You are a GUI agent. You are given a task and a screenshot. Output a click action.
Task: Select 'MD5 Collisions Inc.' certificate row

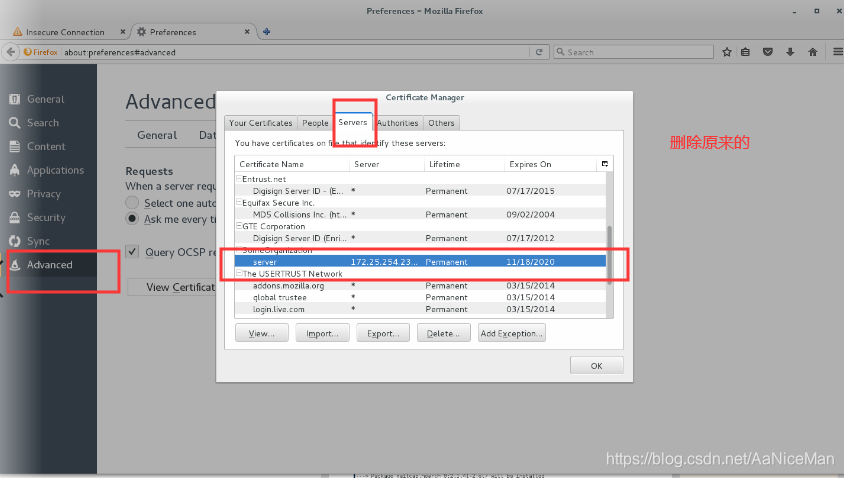420,214
